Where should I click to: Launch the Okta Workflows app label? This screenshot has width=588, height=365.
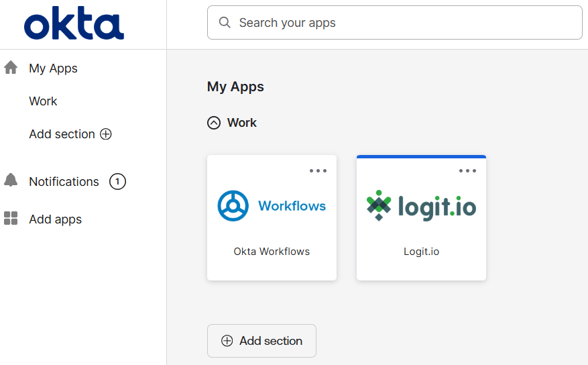272,252
